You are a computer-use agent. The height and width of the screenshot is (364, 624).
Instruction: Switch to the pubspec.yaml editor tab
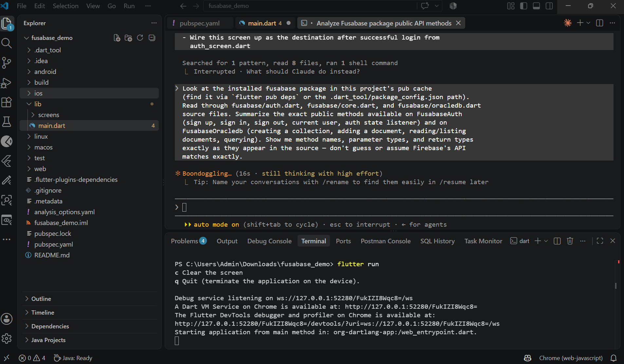(200, 23)
